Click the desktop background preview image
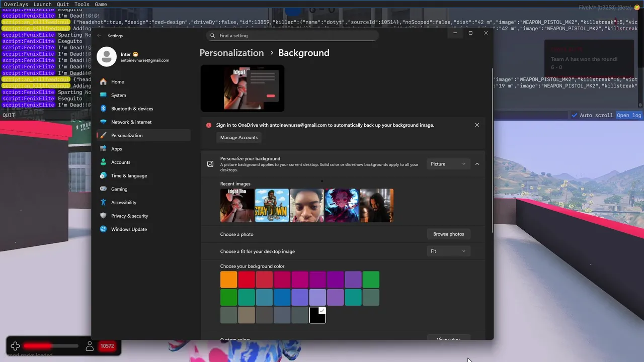 (x=243, y=88)
